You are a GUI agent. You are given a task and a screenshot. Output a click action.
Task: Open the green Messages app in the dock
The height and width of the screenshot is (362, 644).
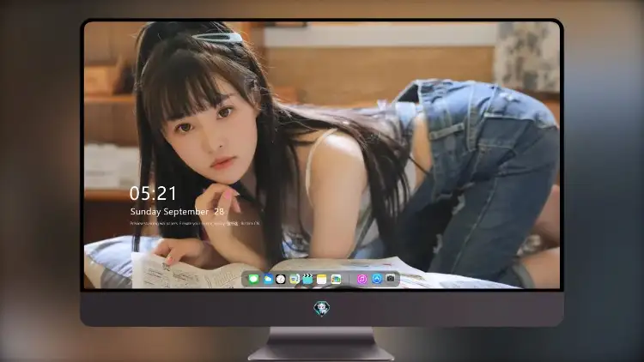point(253,279)
